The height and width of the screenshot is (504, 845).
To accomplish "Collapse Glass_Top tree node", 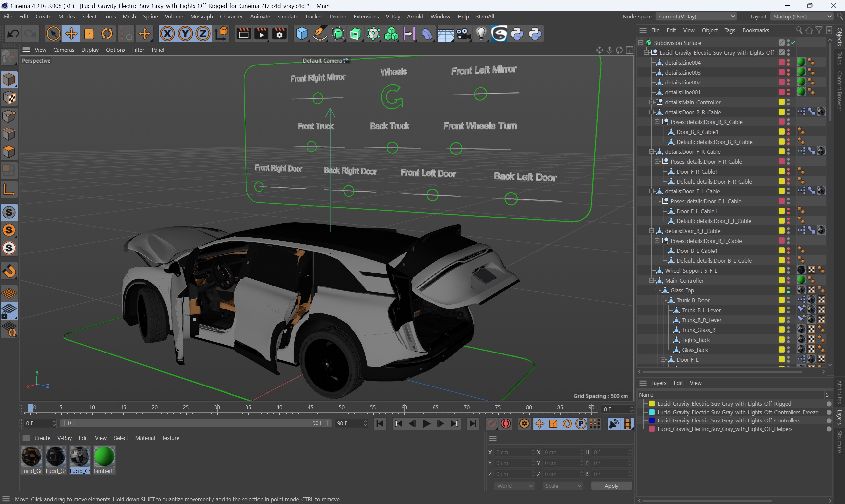I will pos(657,290).
